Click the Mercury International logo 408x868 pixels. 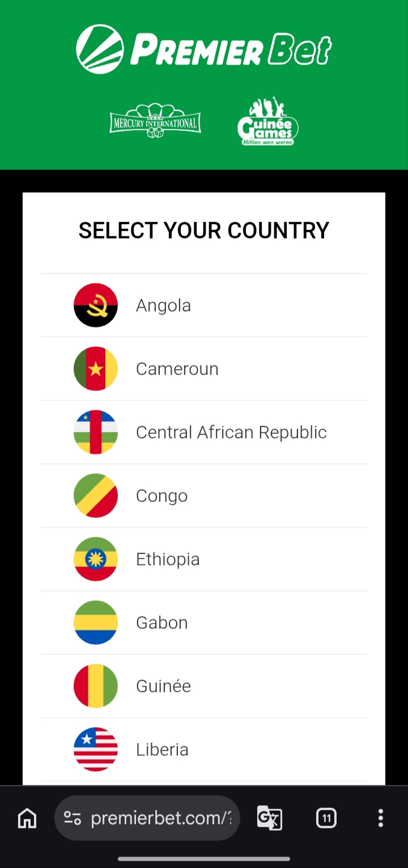[x=155, y=121]
